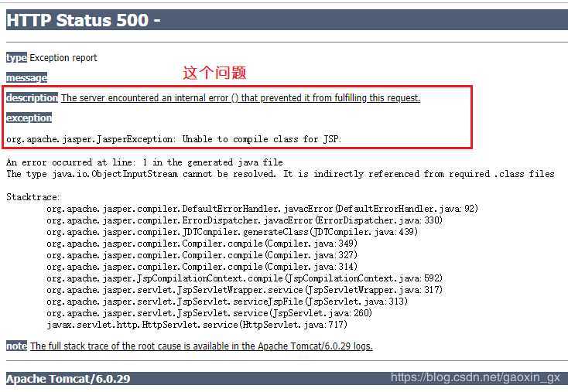Click 'An error occurred at line: 1' text
This screenshot has width=568, height=392.
(x=145, y=162)
